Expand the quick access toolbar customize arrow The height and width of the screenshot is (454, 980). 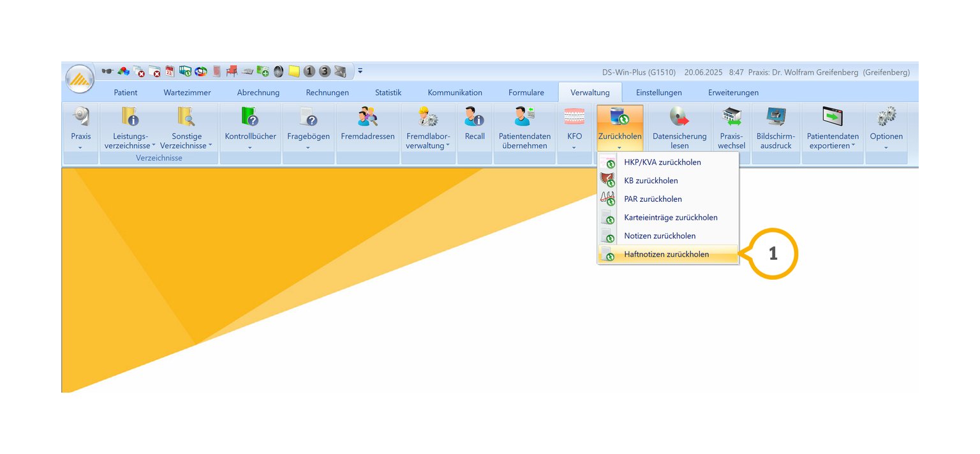pos(360,70)
